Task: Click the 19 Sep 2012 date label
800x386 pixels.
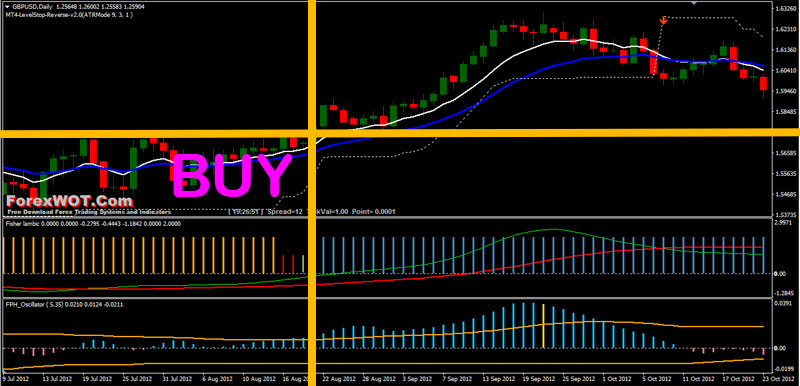Action: click(x=539, y=379)
